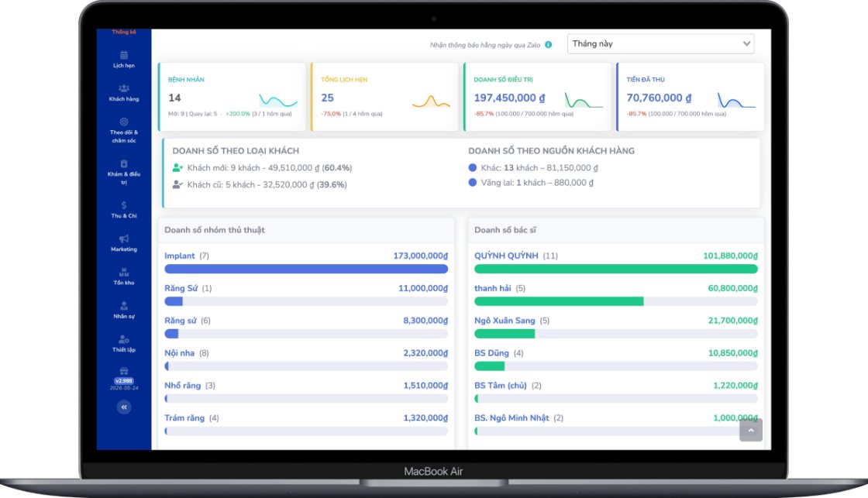Select the Thống kê menu item
Screen dimensions: 868x498
(x=124, y=32)
